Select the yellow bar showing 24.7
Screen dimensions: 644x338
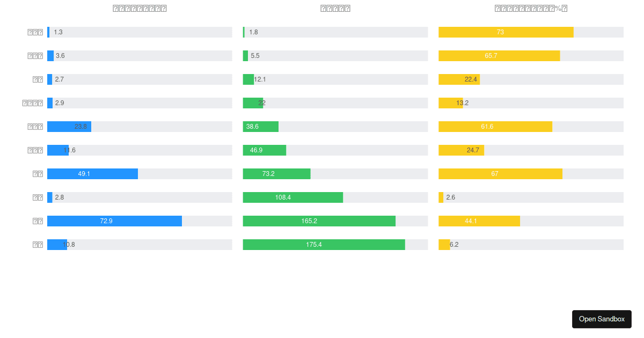(461, 150)
